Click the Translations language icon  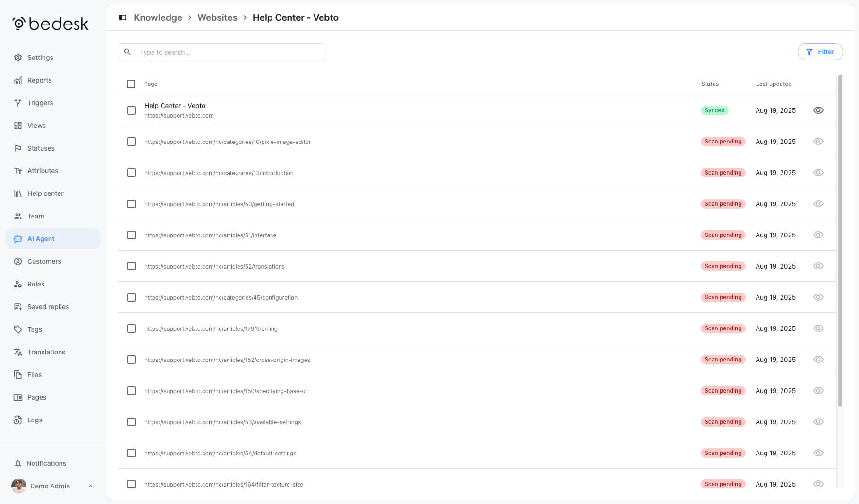click(18, 352)
